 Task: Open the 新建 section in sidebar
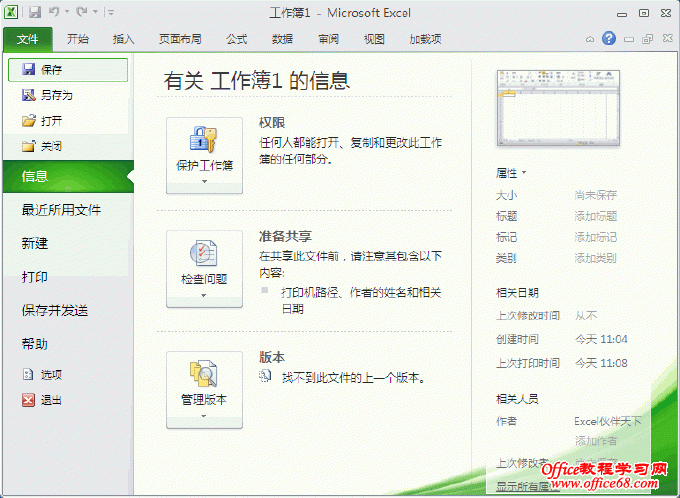[x=35, y=243]
